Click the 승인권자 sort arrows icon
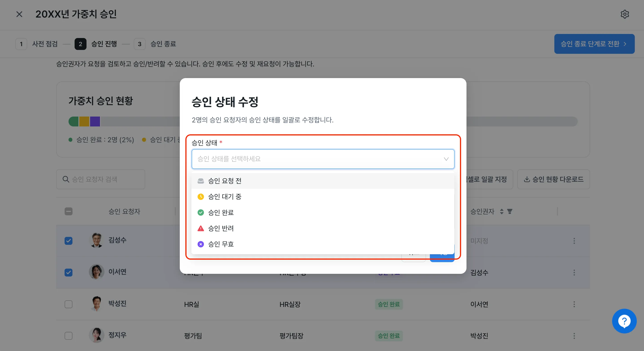Viewport: 644px width, 351px height. (x=502, y=211)
